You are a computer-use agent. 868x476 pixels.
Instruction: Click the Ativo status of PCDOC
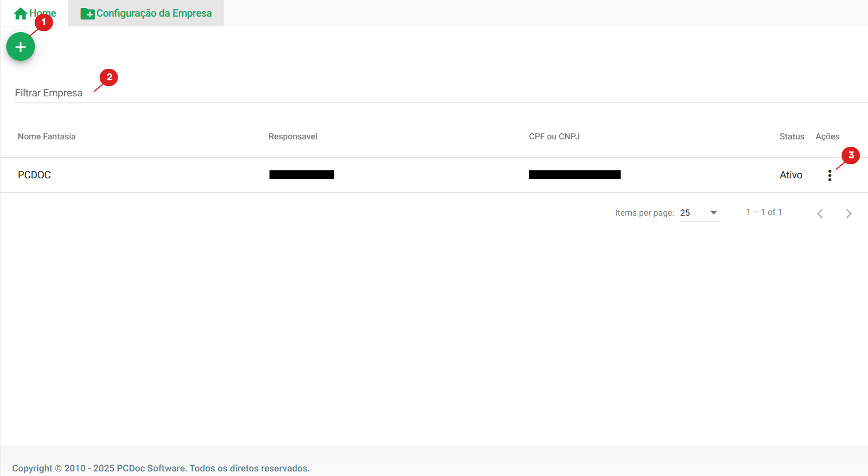point(791,175)
